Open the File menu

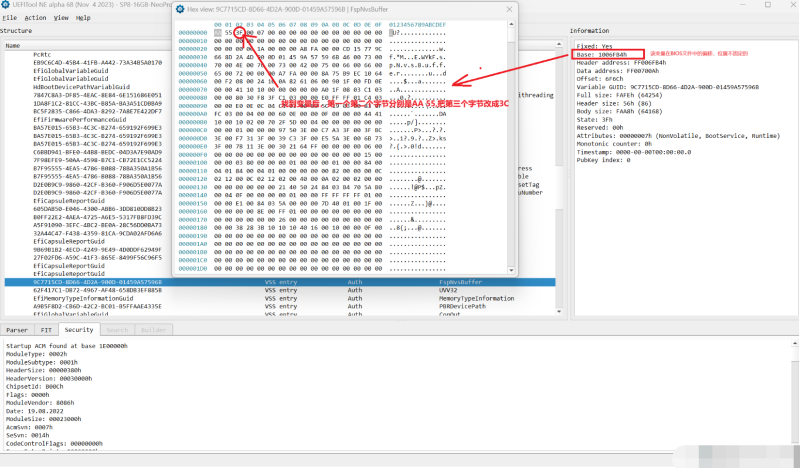click(9, 17)
